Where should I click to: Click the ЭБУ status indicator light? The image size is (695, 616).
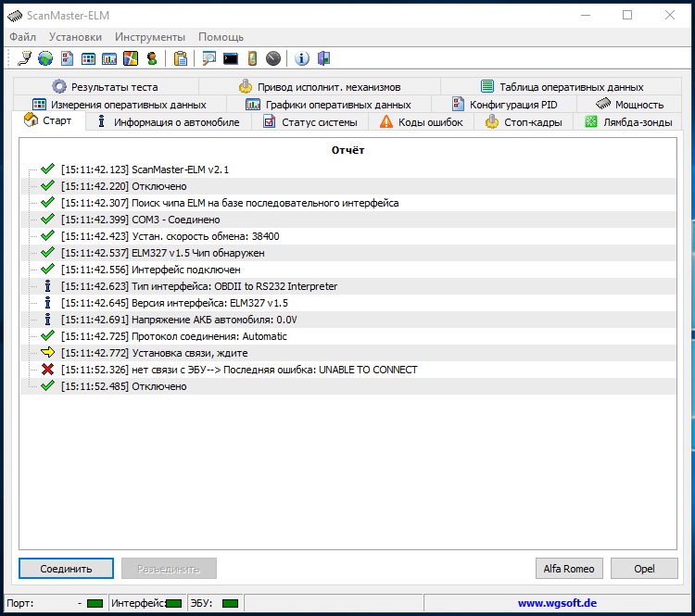pyautogui.click(x=230, y=603)
